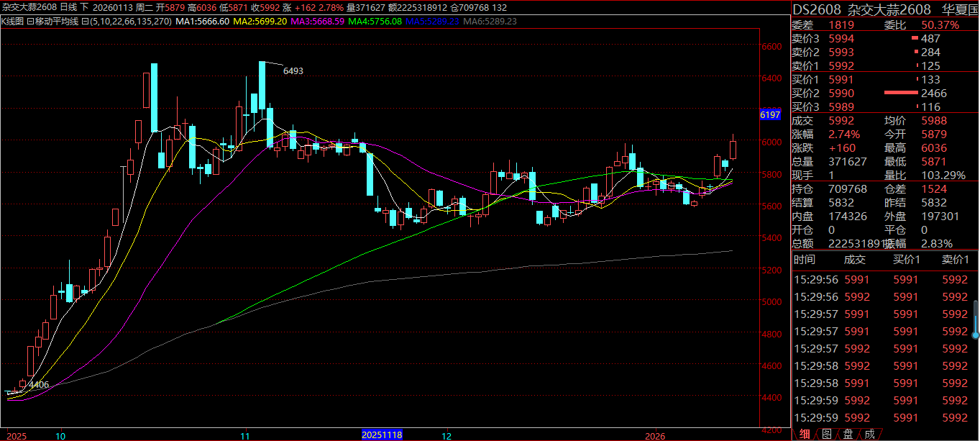Toggle the 日 box before 移动平均线
The width and height of the screenshot is (980, 441).
click(30, 22)
